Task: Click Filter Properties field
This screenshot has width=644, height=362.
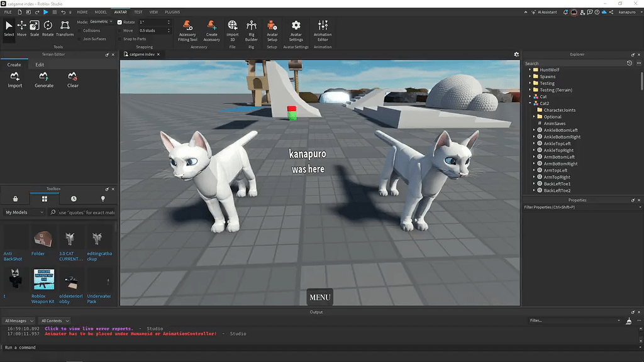Action: (581, 207)
